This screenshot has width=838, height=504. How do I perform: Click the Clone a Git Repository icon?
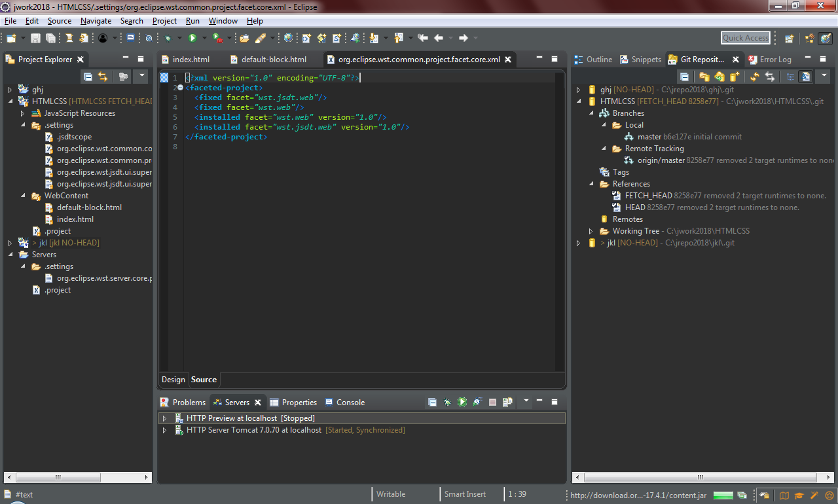point(720,77)
